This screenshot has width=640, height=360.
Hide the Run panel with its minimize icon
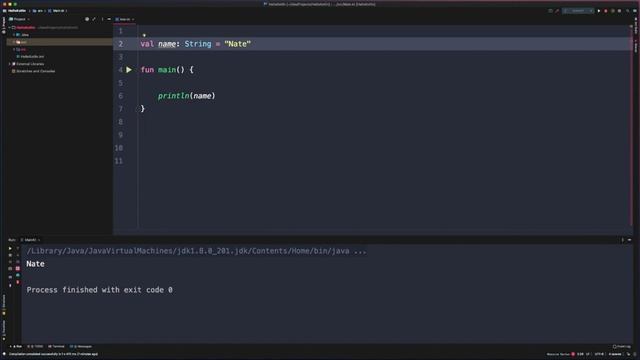point(629,240)
